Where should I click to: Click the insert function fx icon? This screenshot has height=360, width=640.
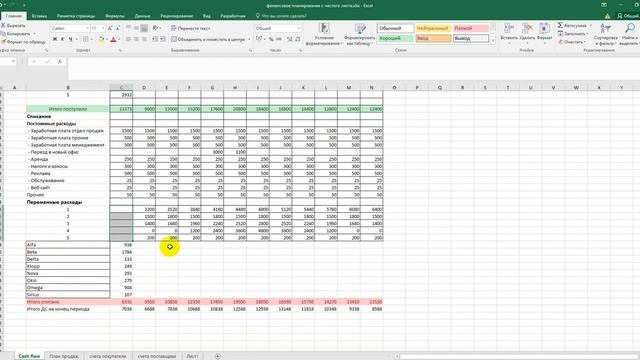60,61
